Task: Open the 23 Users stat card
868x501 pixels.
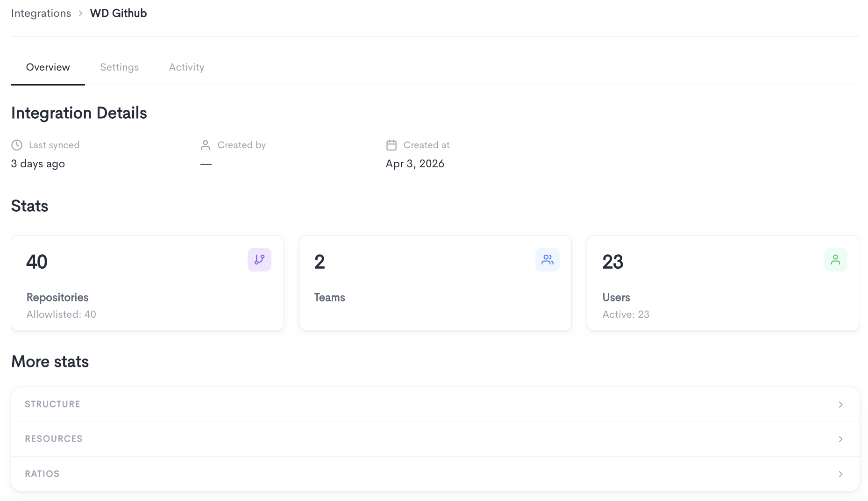Action: pos(723,283)
